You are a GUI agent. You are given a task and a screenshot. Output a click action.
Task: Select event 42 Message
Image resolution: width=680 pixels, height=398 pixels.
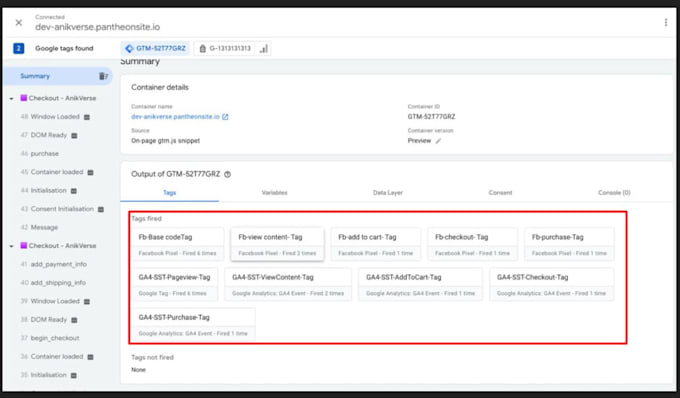click(39, 227)
